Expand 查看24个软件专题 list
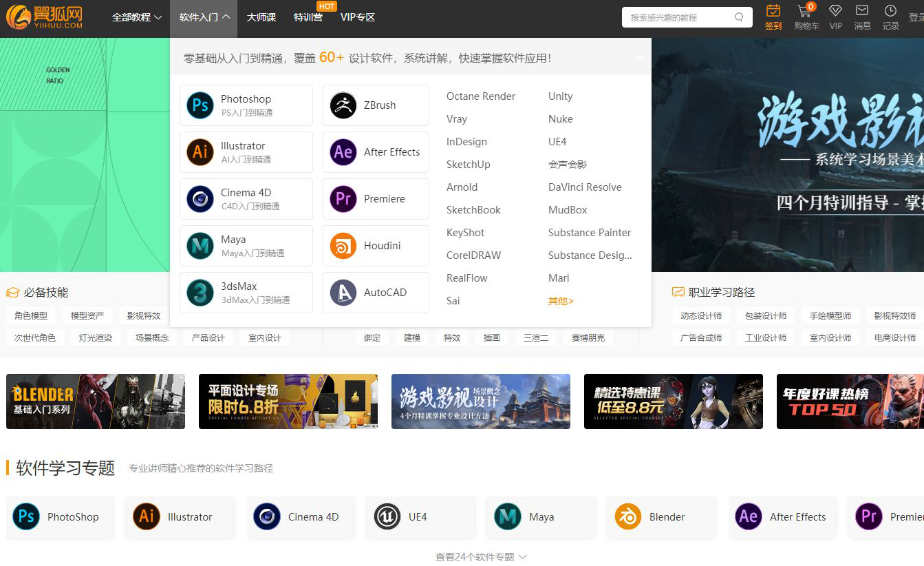This screenshot has width=924, height=566. pos(481,556)
